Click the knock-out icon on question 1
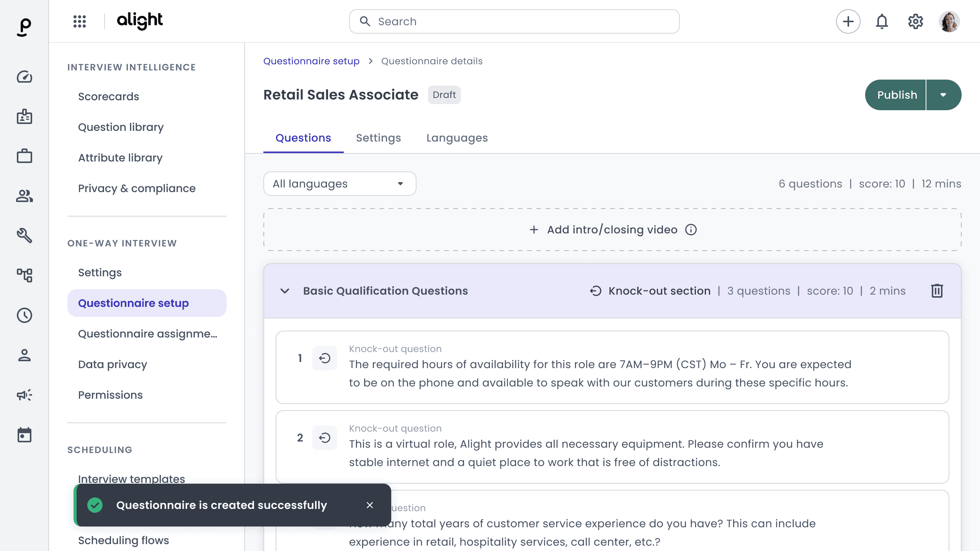 click(x=324, y=358)
